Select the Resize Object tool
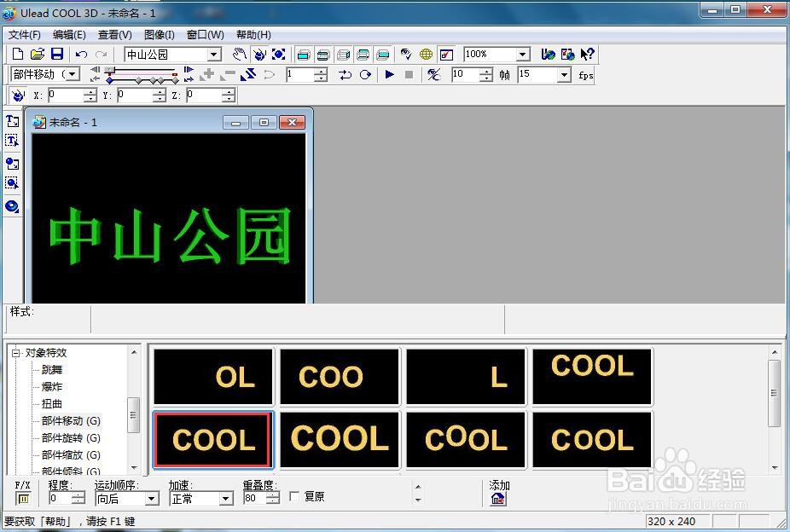The image size is (790, 532). click(x=279, y=54)
